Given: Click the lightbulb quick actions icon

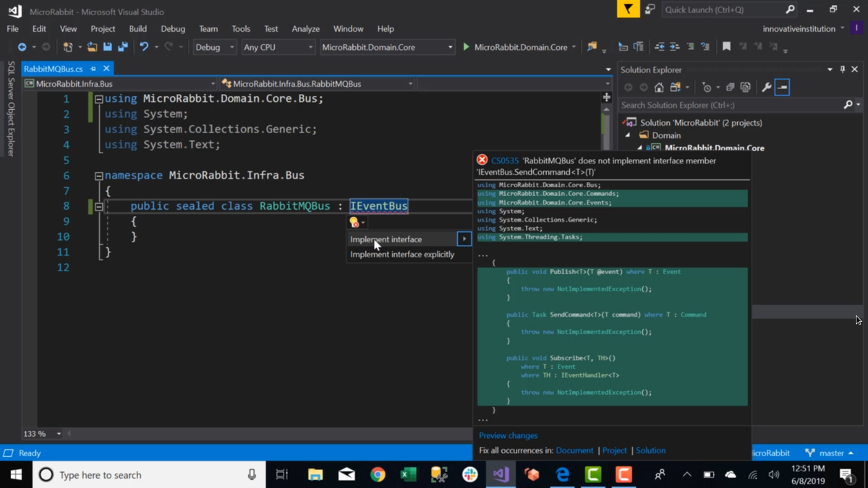Looking at the screenshot, I should pos(354,223).
